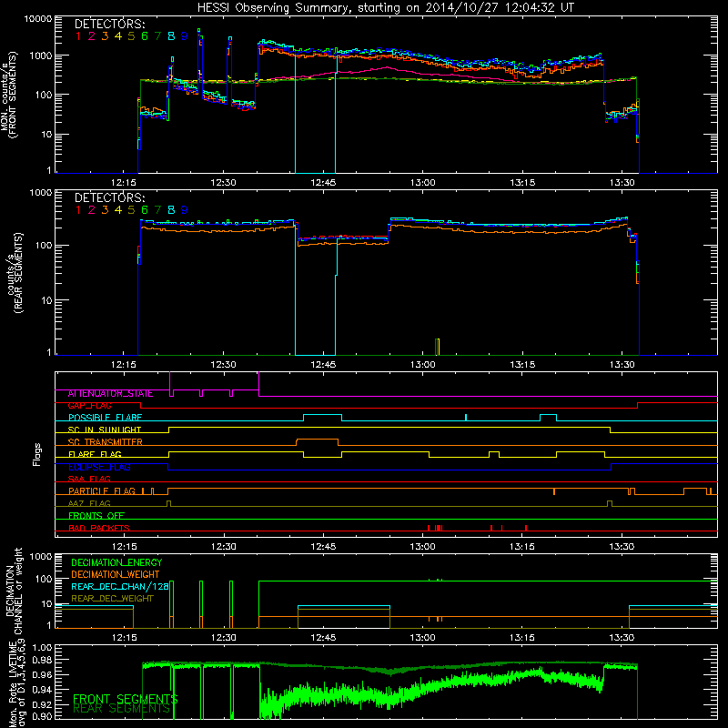Click the 12:15 tick under front segments plot
Image resolution: width=728 pixels, height=728 pixels.
(124, 183)
